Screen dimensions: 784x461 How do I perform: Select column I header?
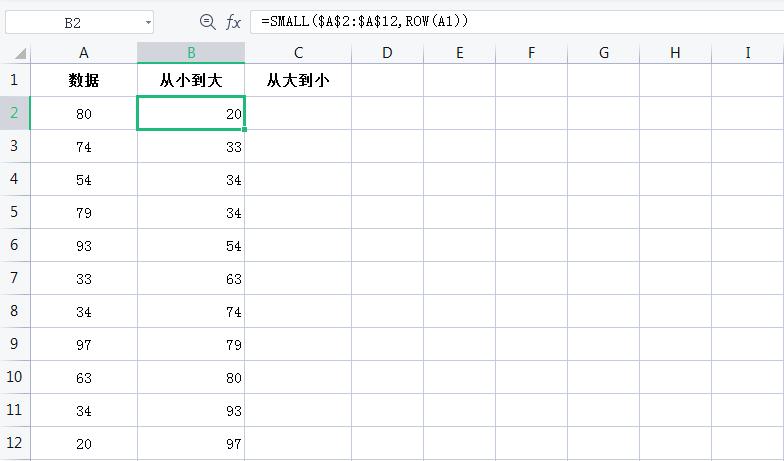click(748, 53)
